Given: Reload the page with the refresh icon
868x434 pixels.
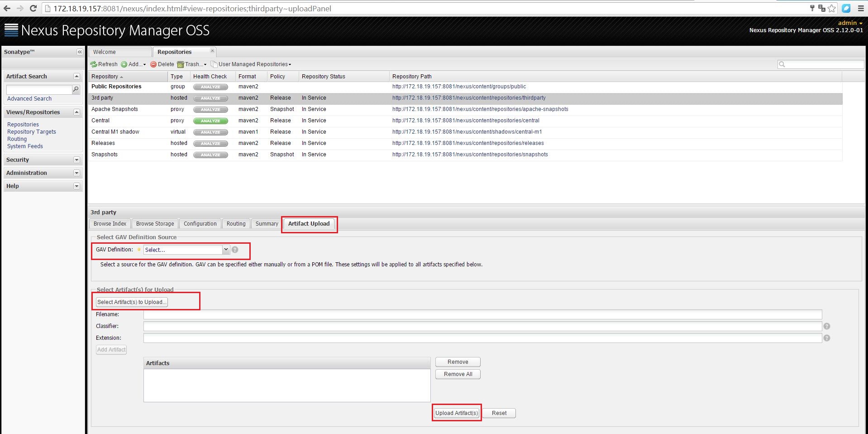Looking at the screenshot, I should [x=33, y=8].
